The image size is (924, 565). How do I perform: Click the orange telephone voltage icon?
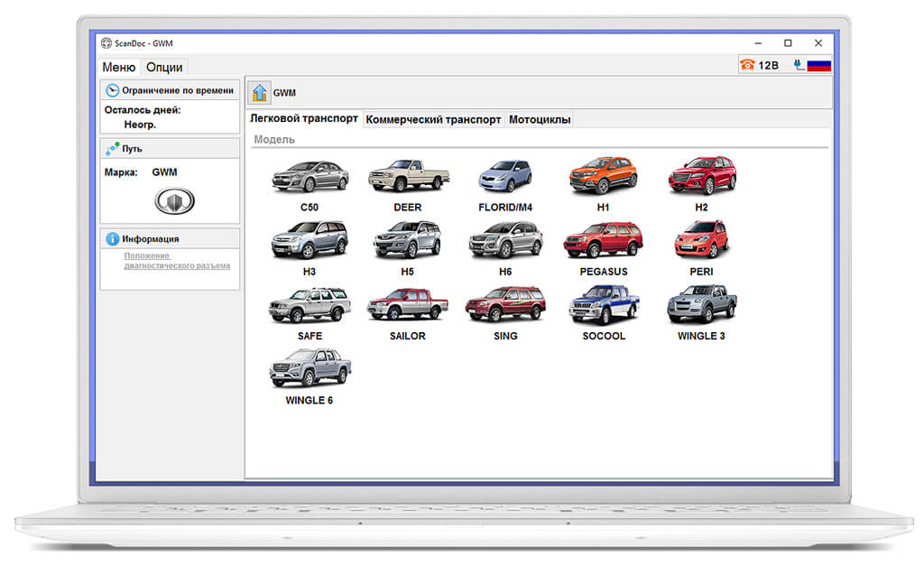pyautogui.click(x=747, y=65)
